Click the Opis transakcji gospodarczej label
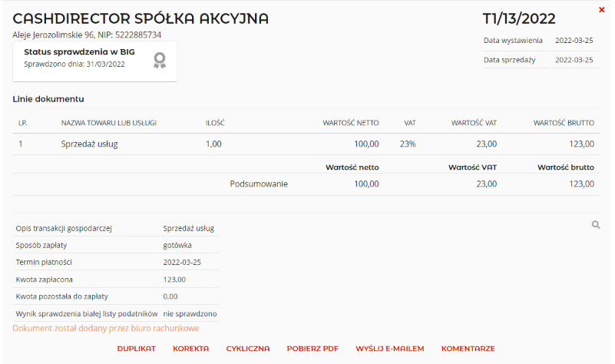The height and width of the screenshot is (364, 615). point(64,228)
